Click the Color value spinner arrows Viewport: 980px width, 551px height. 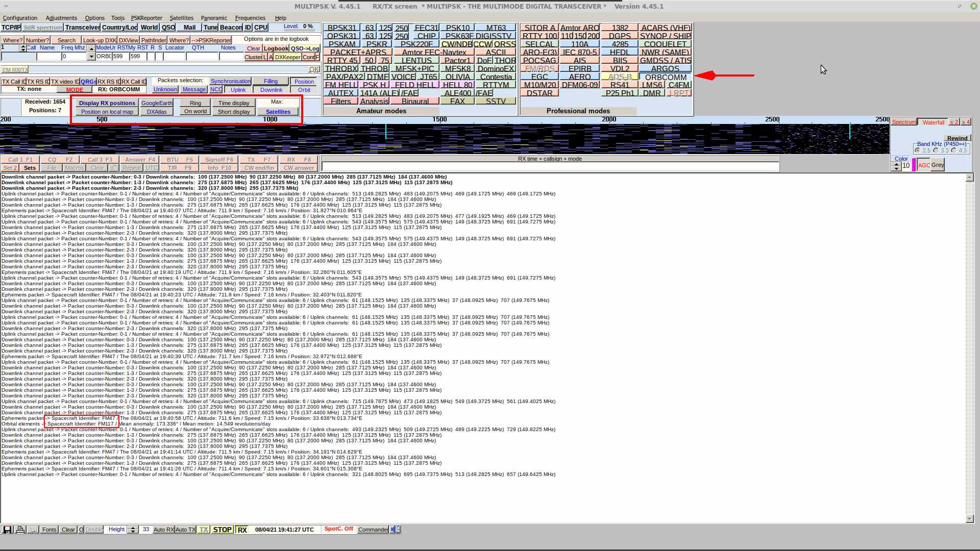(896, 165)
